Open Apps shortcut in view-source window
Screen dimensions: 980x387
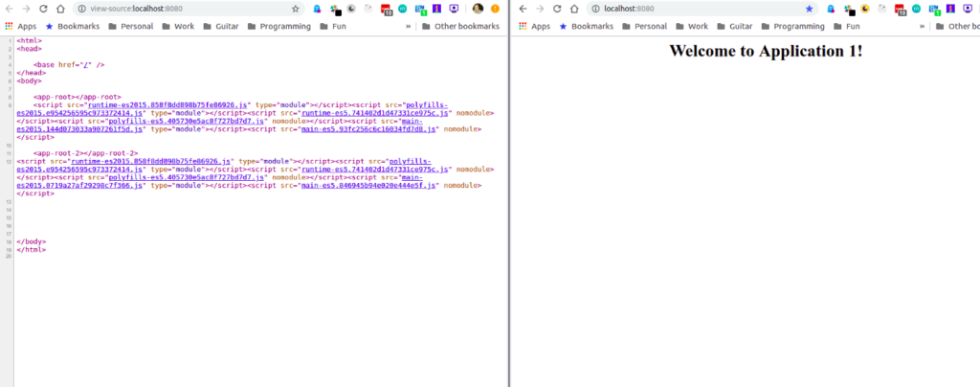[21, 26]
